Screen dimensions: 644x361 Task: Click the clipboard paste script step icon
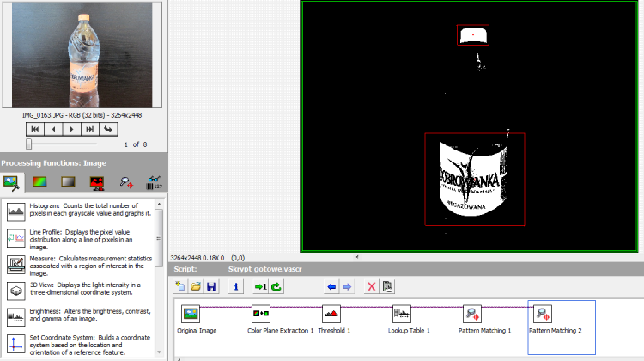pos(387,286)
